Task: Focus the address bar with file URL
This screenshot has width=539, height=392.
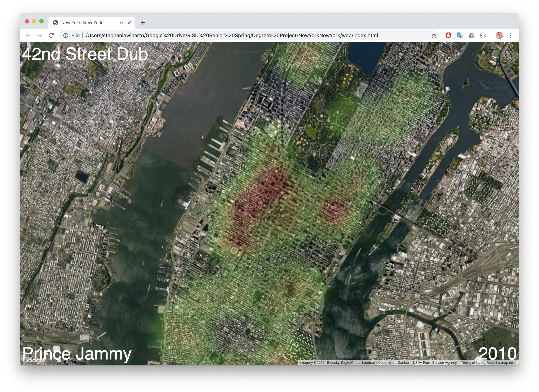Action: tap(232, 35)
